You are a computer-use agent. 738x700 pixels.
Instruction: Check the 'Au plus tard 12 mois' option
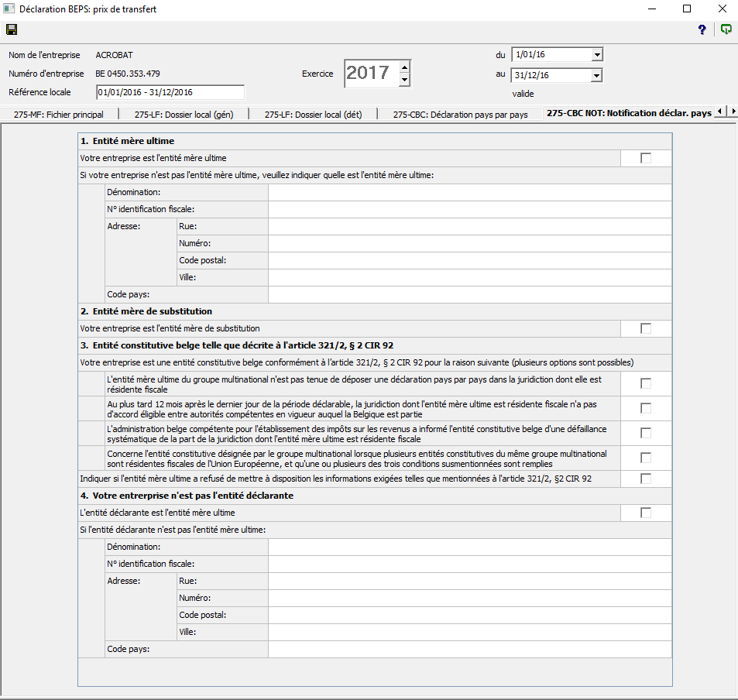[x=646, y=408]
